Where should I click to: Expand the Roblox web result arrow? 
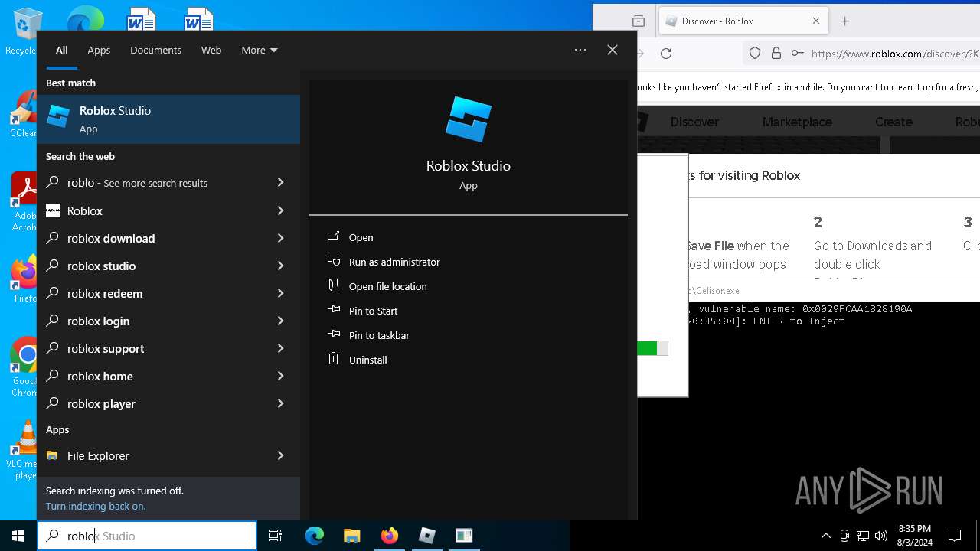click(280, 210)
